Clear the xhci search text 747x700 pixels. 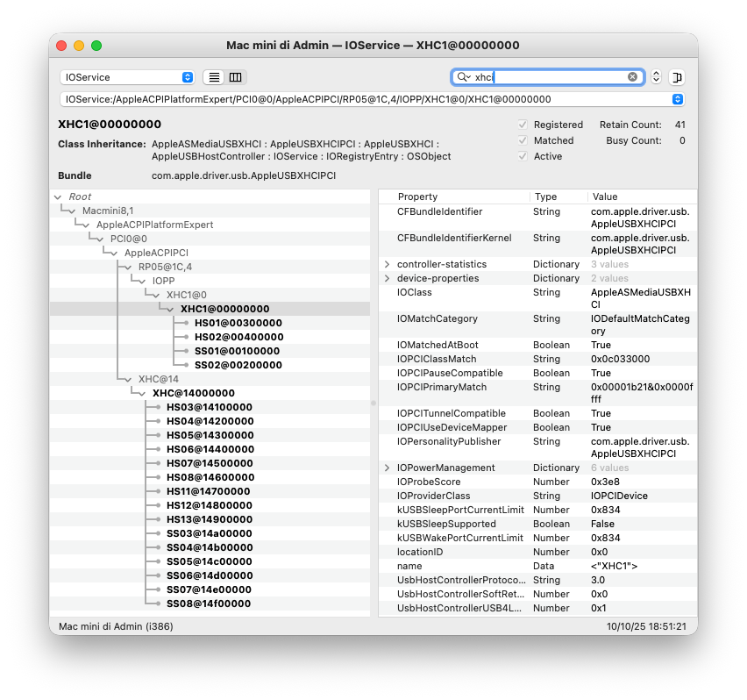point(632,76)
